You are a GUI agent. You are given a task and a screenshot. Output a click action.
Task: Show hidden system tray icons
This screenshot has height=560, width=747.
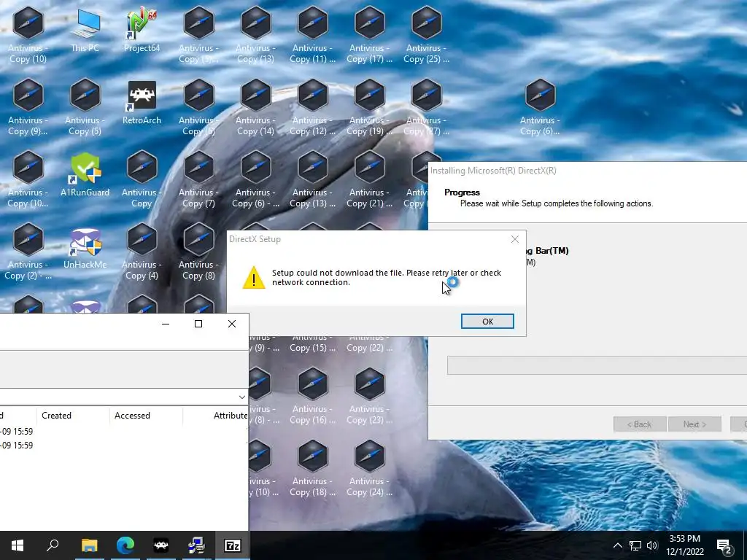coord(617,545)
